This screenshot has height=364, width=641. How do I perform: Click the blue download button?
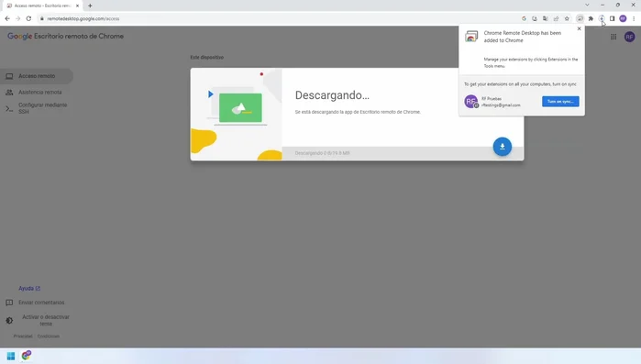pyautogui.click(x=502, y=147)
